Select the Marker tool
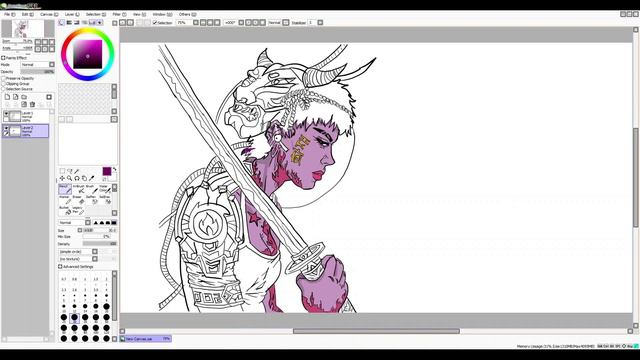Viewport: 640px width, 360px height. pos(65,200)
